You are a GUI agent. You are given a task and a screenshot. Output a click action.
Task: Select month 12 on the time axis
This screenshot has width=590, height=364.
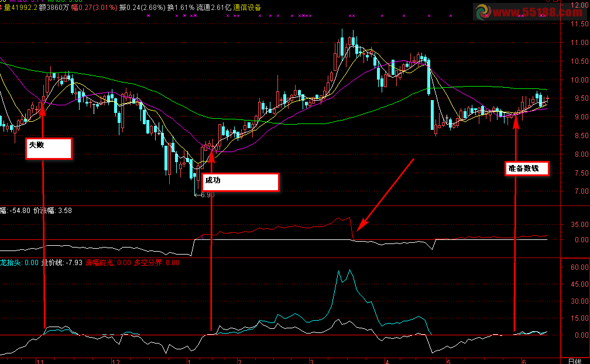click(x=116, y=362)
